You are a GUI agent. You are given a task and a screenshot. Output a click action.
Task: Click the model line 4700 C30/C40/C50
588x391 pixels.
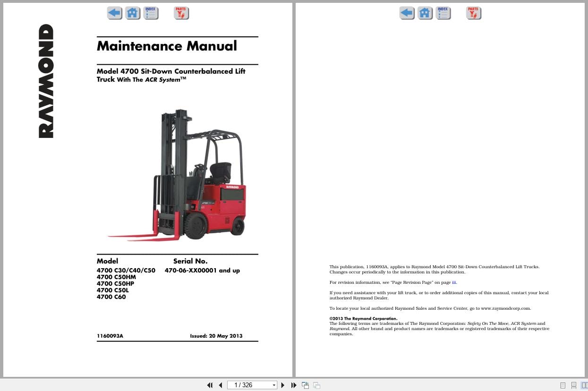tap(126, 271)
